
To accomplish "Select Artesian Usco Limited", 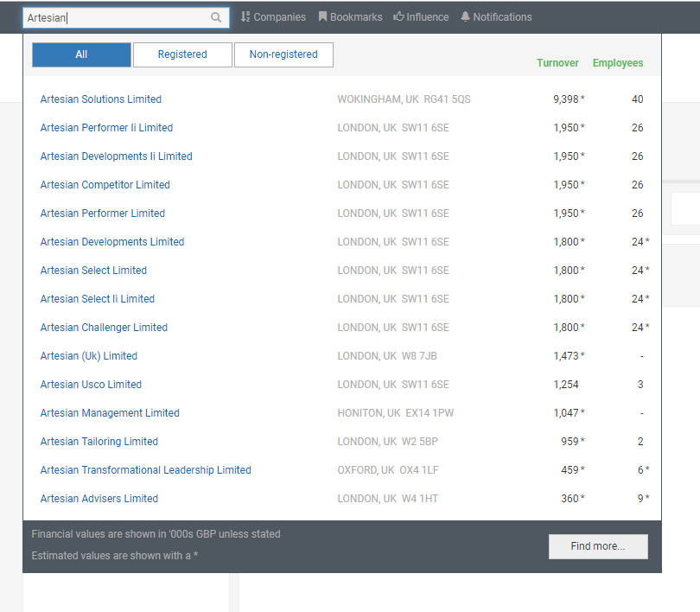I will point(91,385).
